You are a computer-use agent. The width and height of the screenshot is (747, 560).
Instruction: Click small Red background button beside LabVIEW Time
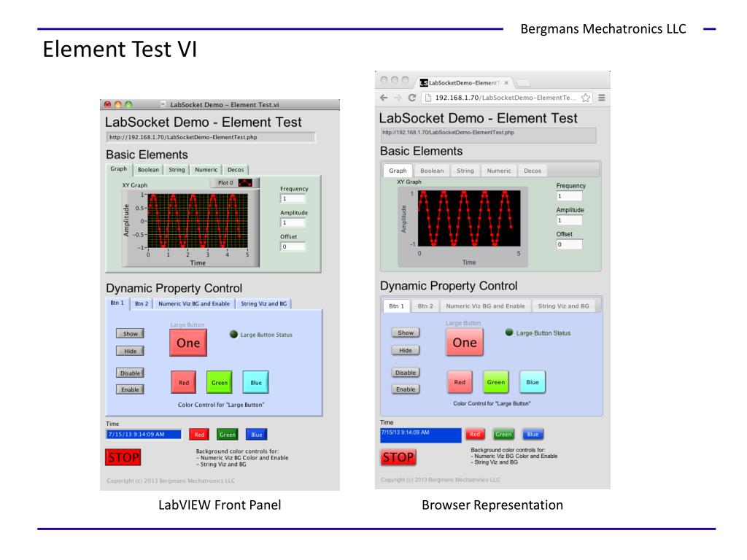tap(199, 435)
